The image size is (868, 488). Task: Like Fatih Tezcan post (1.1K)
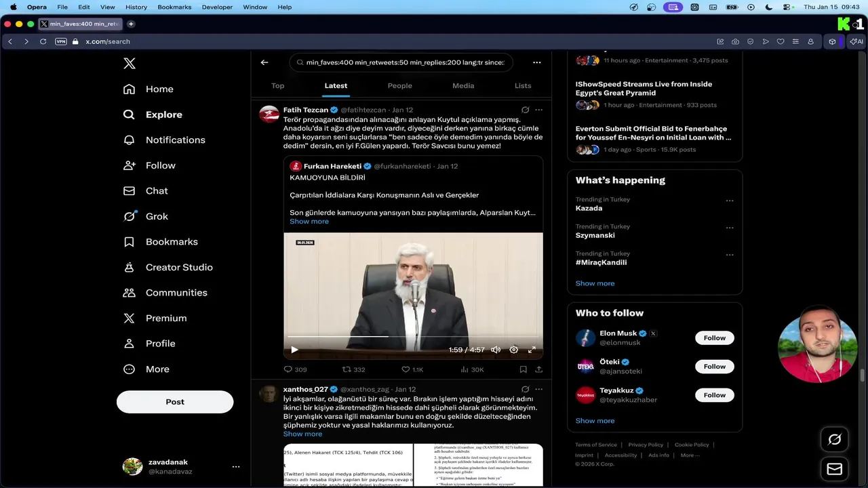point(412,369)
